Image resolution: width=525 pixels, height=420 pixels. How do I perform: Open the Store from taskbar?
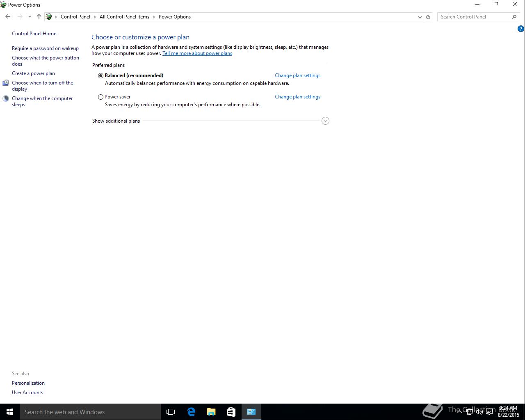pos(231,412)
